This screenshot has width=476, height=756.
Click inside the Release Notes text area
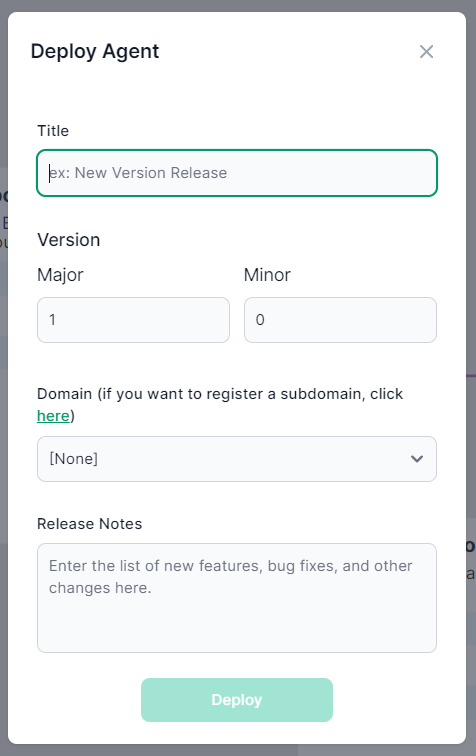click(237, 598)
